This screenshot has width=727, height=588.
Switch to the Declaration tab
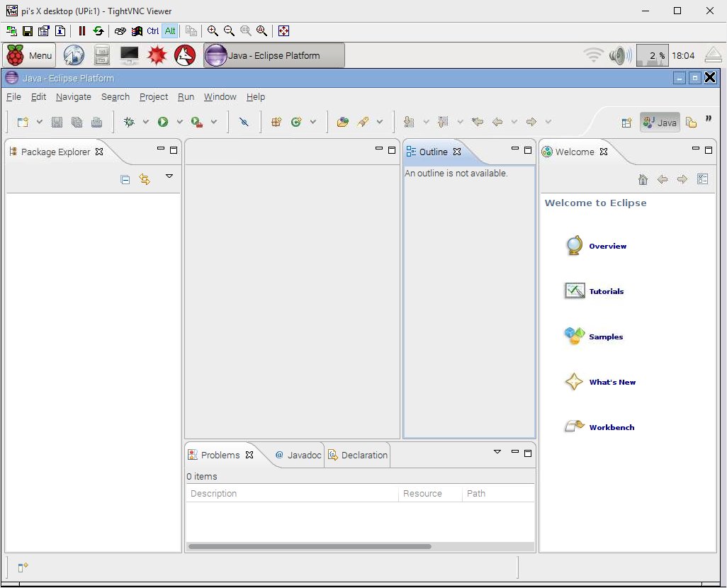(358, 455)
